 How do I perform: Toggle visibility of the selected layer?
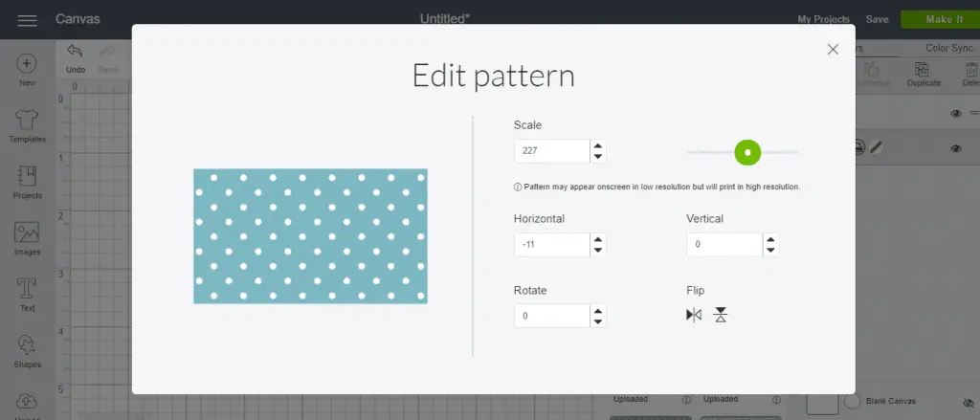point(956,148)
